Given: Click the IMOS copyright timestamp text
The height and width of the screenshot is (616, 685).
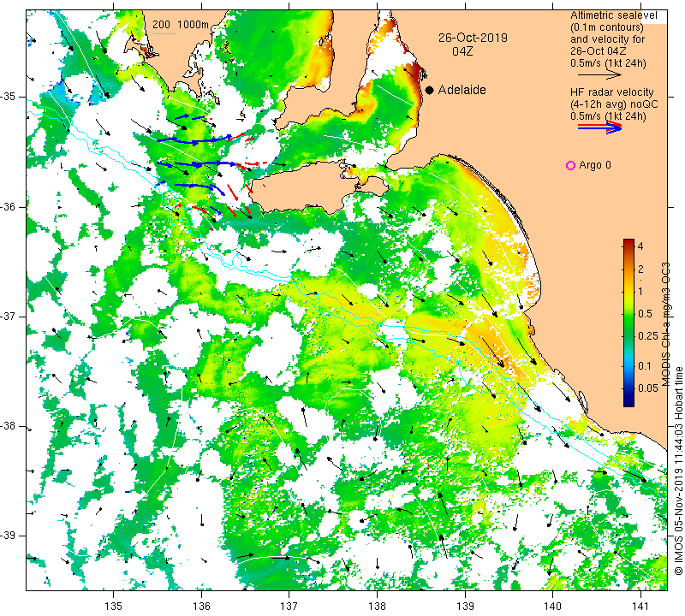Looking at the screenshot, I should tap(678, 471).
